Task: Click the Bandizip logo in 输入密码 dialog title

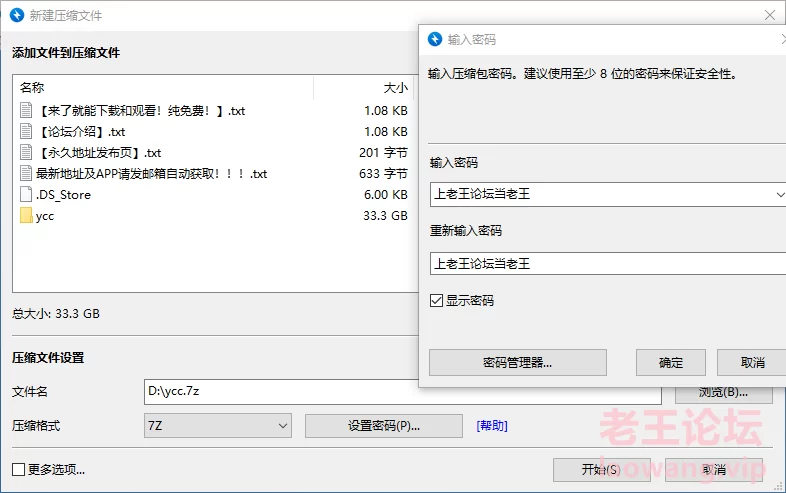Action: pyautogui.click(x=435, y=39)
